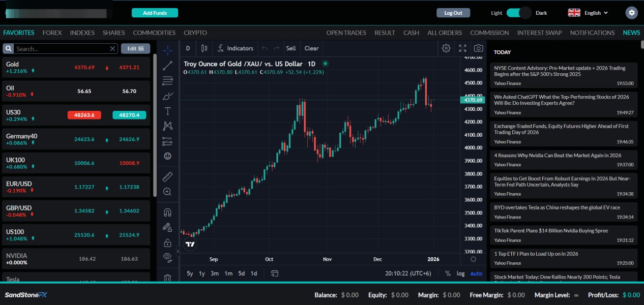Select the text annotation tool

167,111
